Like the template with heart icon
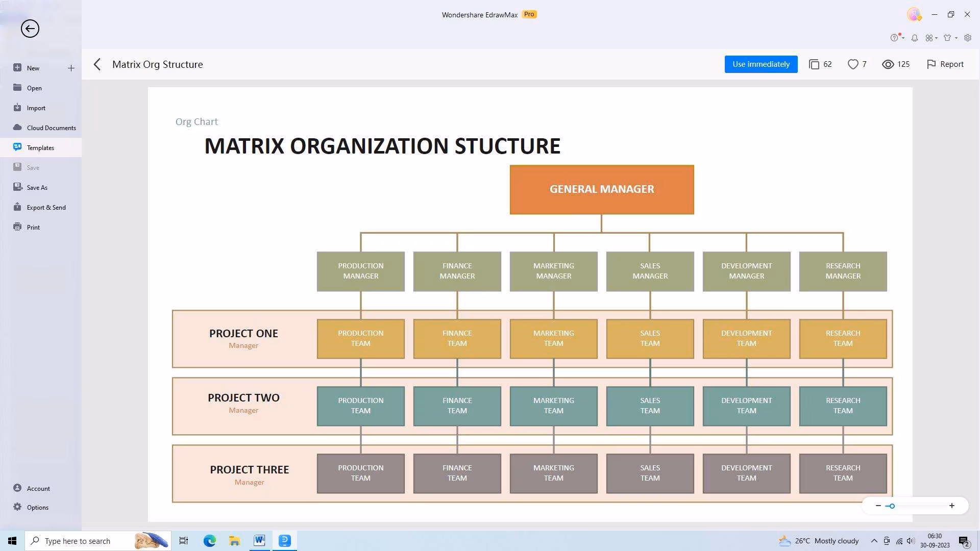This screenshot has width=980, height=551. click(x=853, y=64)
